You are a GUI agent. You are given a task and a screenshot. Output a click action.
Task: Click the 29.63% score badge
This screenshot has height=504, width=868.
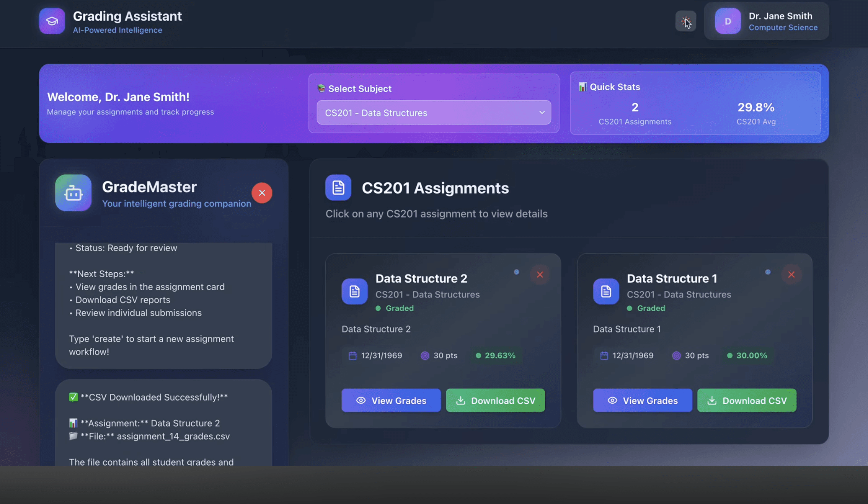(x=496, y=355)
